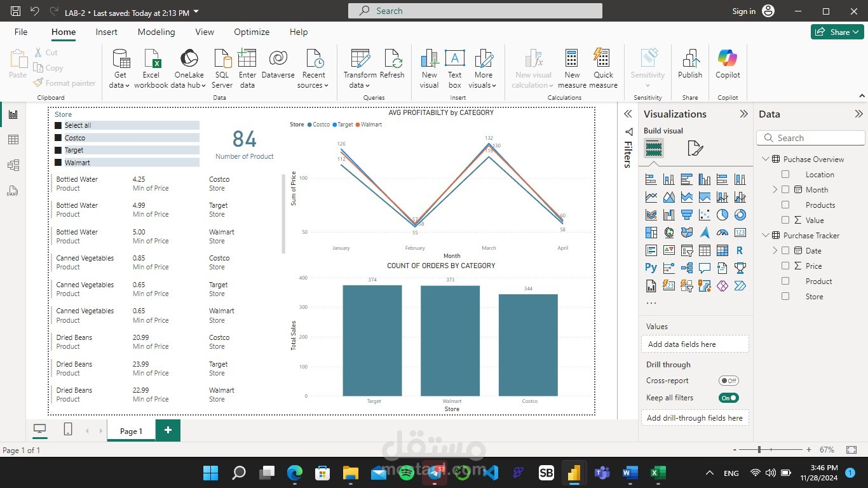This screenshot has width=868, height=488.
Task: Create a Quick measure
Action: pyautogui.click(x=603, y=69)
